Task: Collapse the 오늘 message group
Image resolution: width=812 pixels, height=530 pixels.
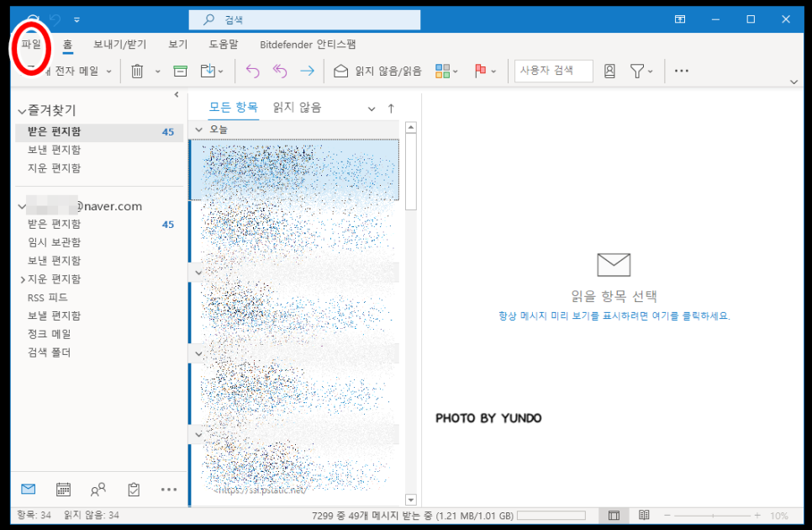Action: [x=199, y=130]
